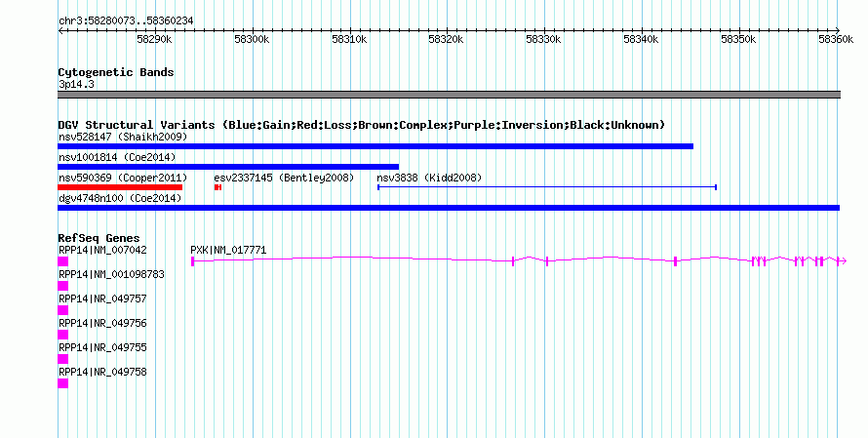
Task: Select the dgv4748n100 (Coe2014) variant label
Action: click(x=120, y=198)
